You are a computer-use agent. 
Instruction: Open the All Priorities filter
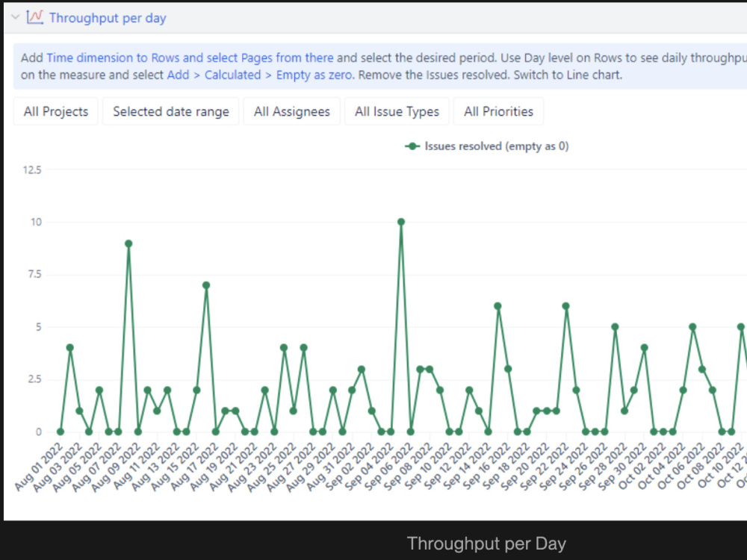coord(498,111)
